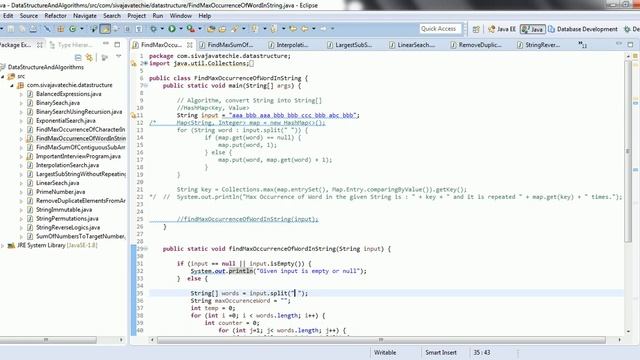Viewport: 640px width, 360px height.
Task: Collapse the src folder in Package Explorer
Action: (x=3, y=76)
